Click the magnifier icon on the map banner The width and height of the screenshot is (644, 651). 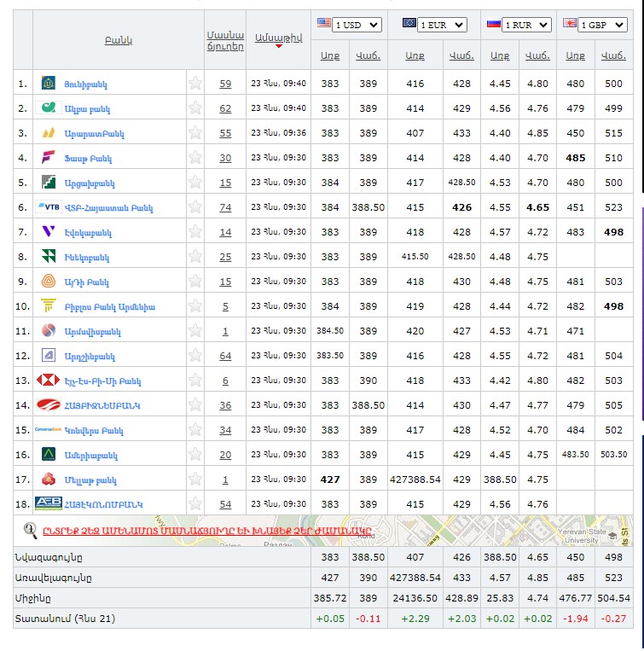pyautogui.click(x=30, y=531)
